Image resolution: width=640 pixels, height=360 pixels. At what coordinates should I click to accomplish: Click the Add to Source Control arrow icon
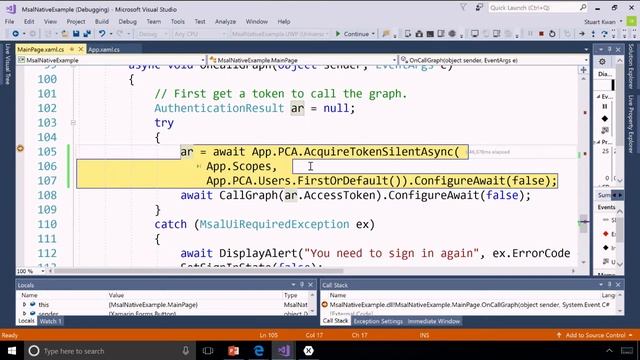click(559, 335)
